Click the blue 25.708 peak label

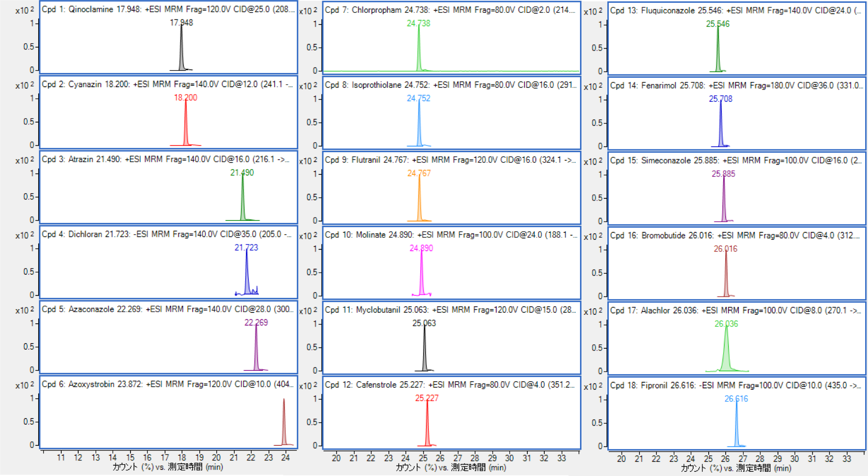(721, 98)
